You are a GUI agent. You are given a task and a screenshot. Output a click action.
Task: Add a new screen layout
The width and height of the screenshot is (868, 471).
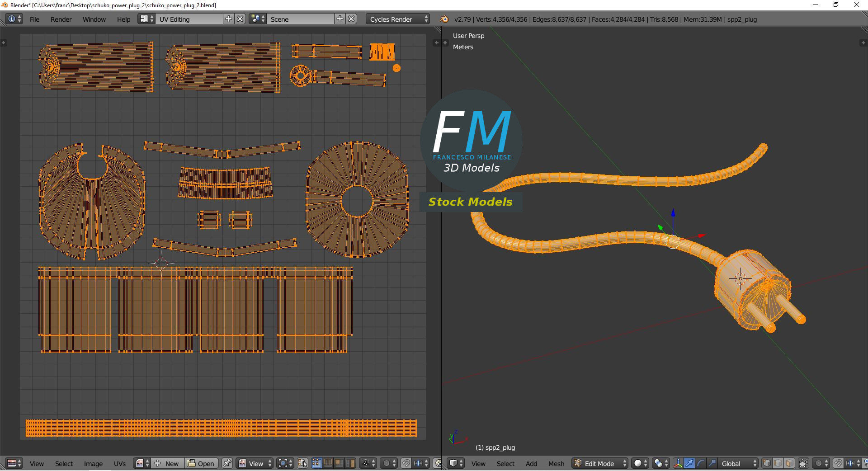[x=229, y=19]
